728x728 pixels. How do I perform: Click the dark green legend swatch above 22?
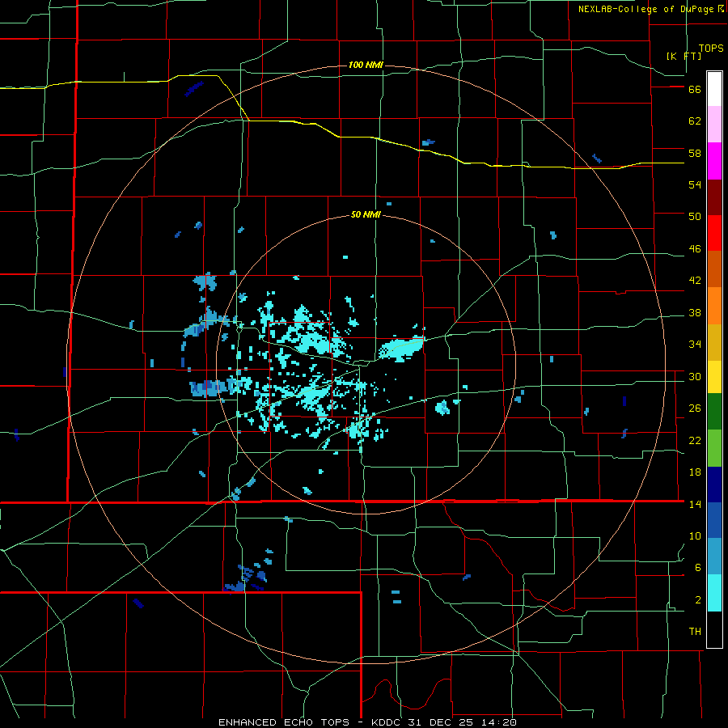(x=714, y=412)
